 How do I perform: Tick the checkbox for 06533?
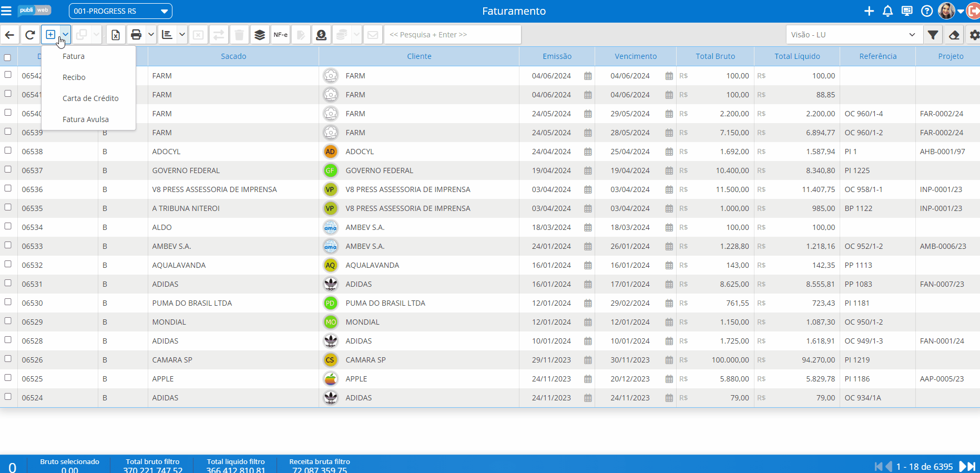click(x=8, y=245)
